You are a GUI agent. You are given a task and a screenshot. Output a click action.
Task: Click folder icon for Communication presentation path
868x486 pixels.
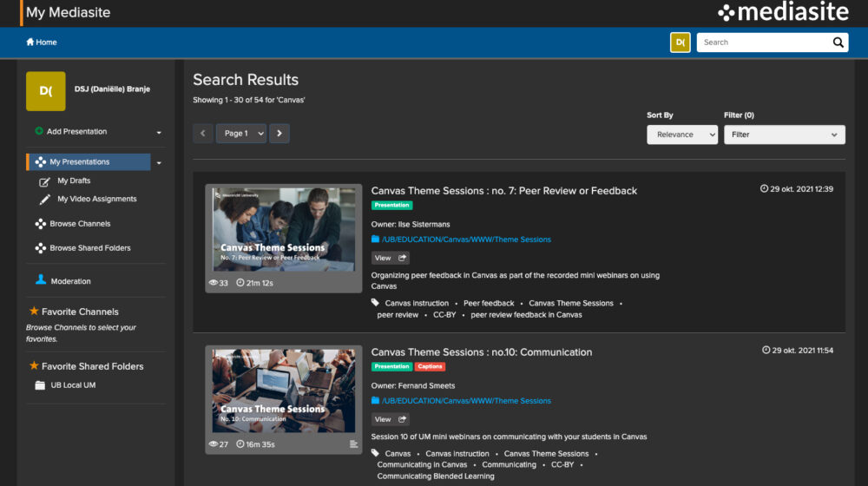pos(375,400)
